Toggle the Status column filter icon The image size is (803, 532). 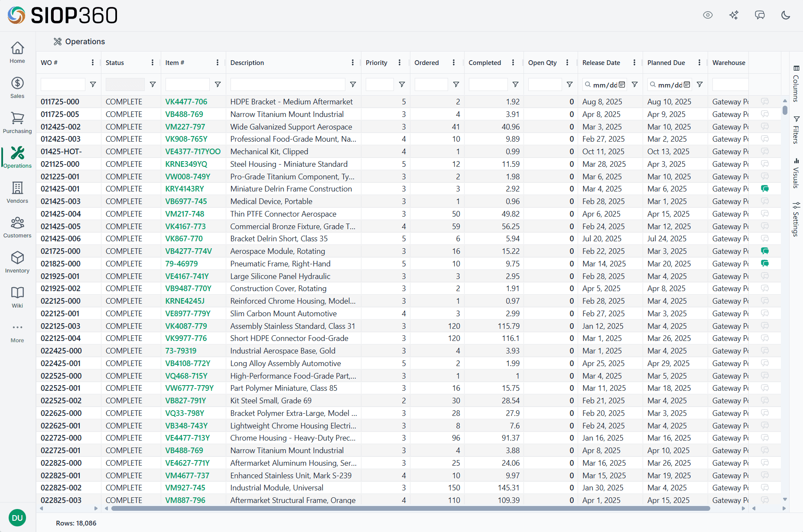click(153, 84)
